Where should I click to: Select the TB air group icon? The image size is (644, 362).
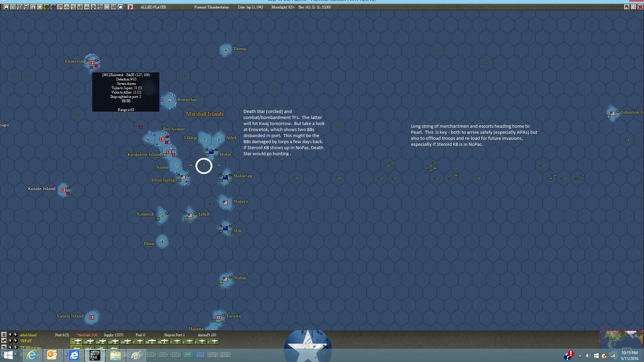click(x=76, y=342)
